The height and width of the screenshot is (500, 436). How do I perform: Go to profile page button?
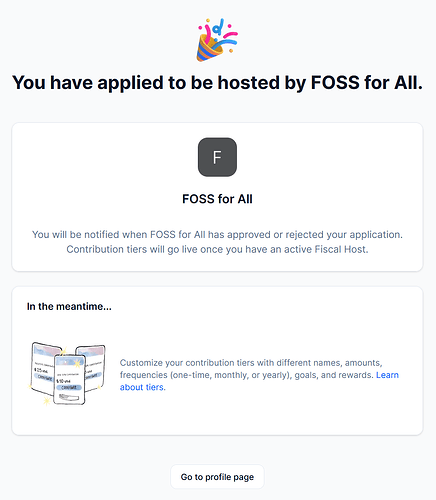[217, 477]
